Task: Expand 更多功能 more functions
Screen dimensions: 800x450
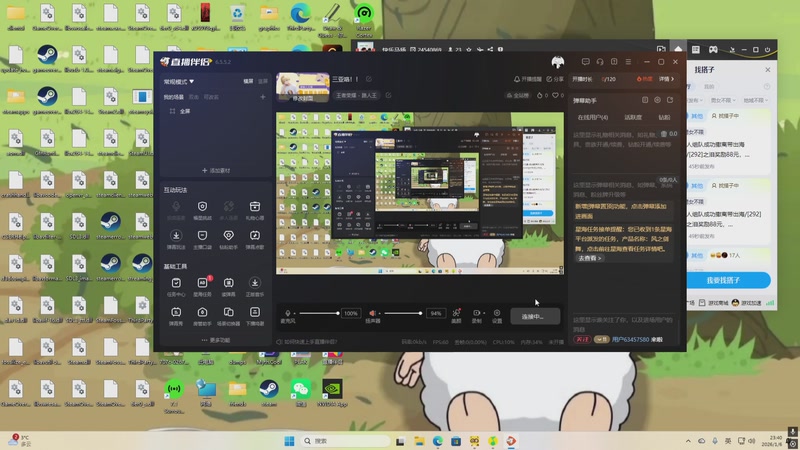Action: (x=216, y=340)
